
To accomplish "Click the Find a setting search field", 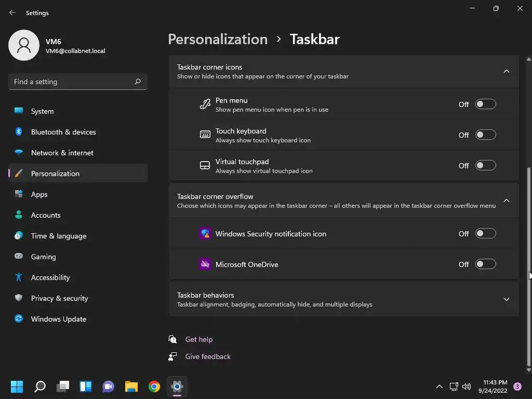I will tap(78, 82).
